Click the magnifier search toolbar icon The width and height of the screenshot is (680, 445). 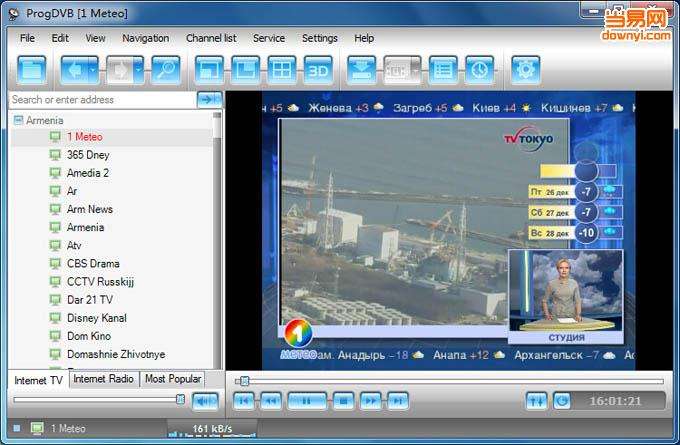click(x=166, y=70)
